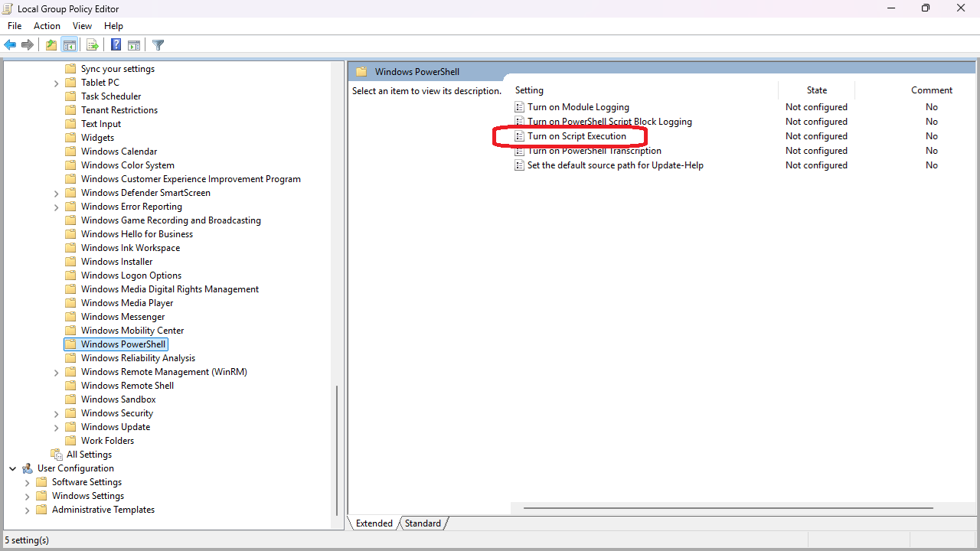
Task: Click the folder icon beside Work Folders
Action: pyautogui.click(x=70, y=441)
